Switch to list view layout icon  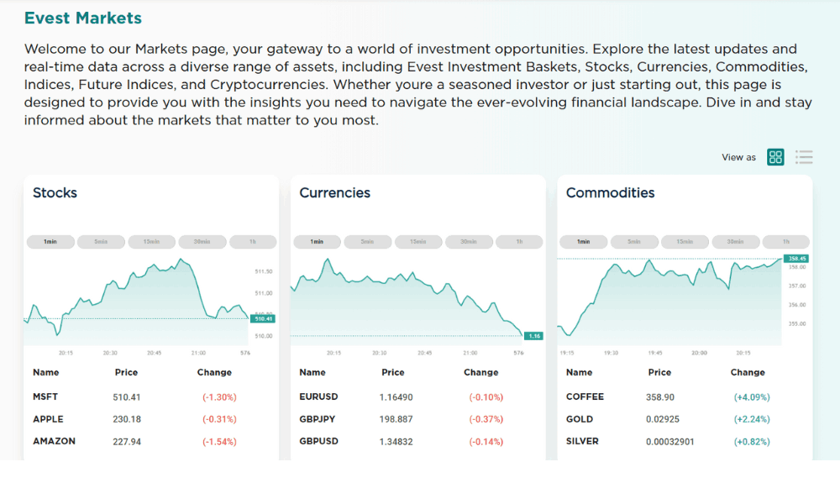(x=804, y=157)
